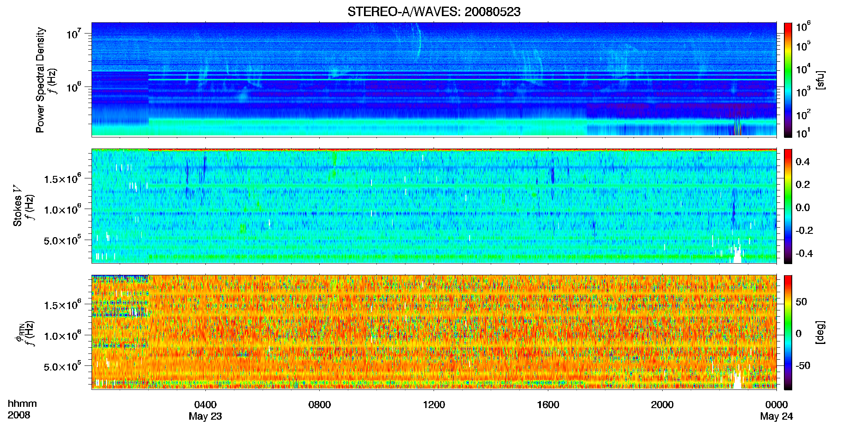Click the 1200 time tick label
This screenshot has width=868, height=447.
pyautogui.click(x=434, y=405)
